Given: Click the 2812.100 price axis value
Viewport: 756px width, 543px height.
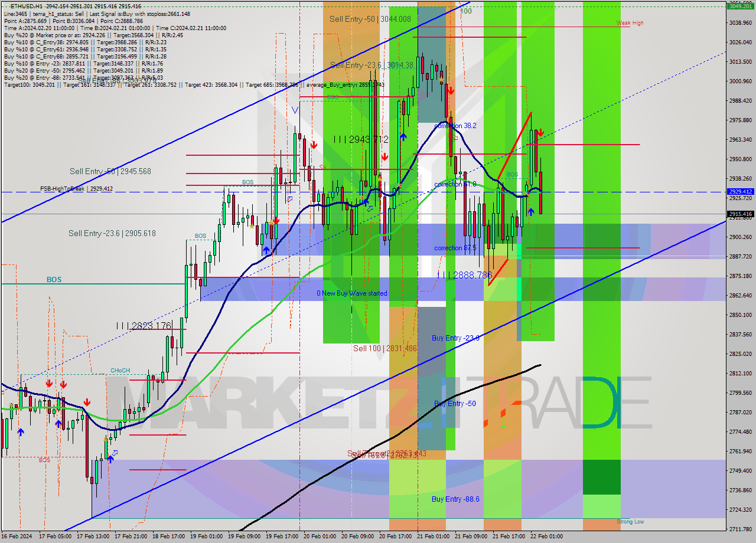Looking at the screenshot, I should click(741, 374).
